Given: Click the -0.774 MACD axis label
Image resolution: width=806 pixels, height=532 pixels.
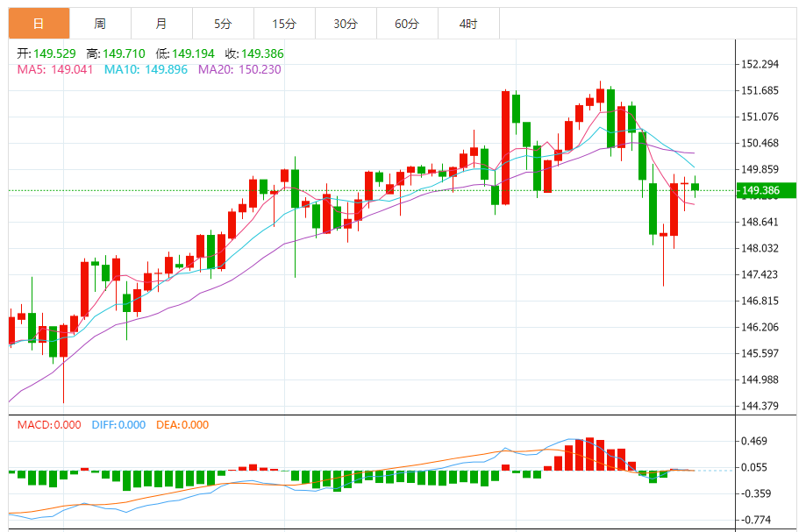Looking at the screenshot, I should pos(754,520).
